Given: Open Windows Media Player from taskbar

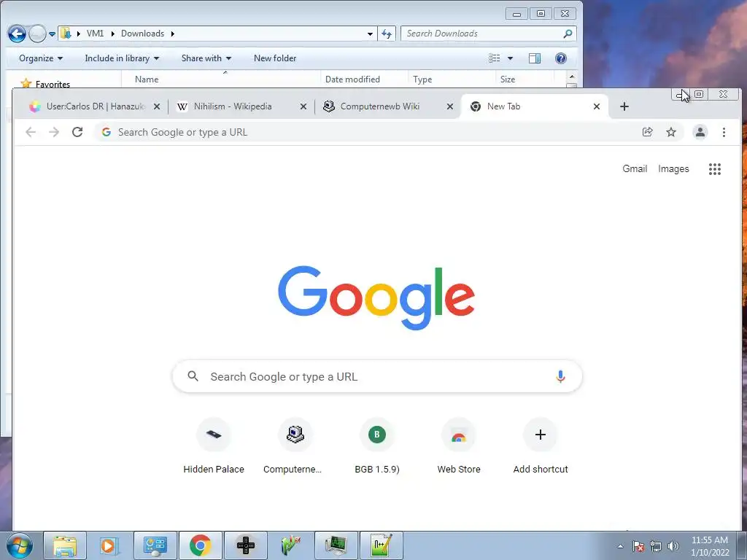Looking at the screenshot, I should tap(109, 545).
